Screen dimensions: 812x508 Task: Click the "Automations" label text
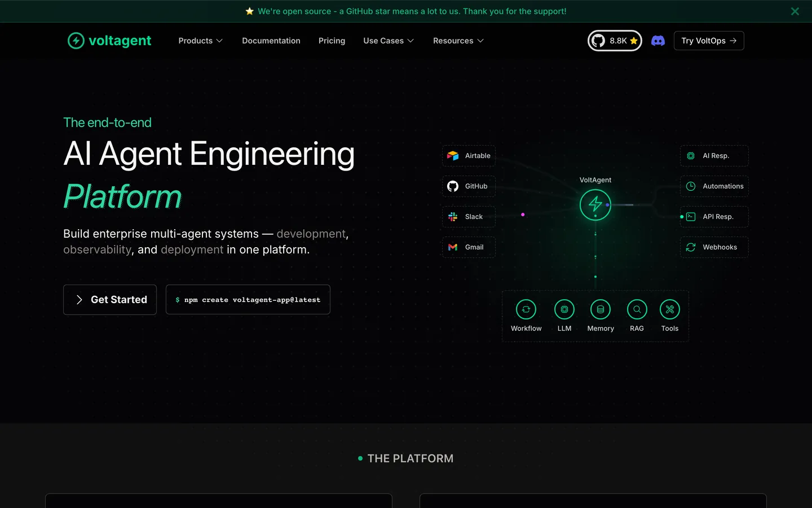point(723,186)
